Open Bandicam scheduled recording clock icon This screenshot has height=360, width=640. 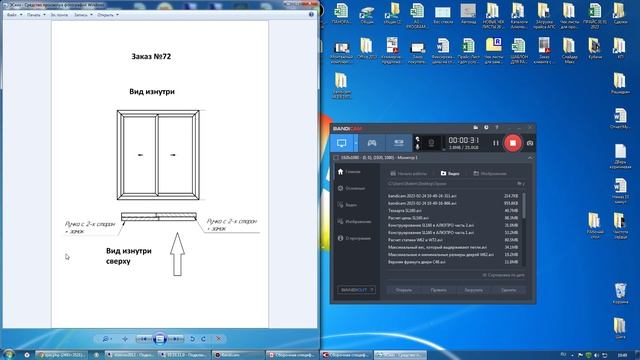486,128
